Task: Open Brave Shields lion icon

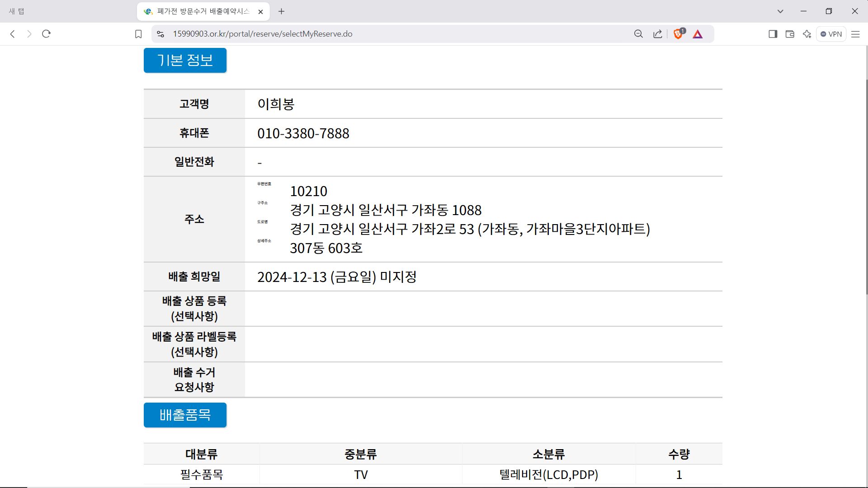Action: pos(678,34)
